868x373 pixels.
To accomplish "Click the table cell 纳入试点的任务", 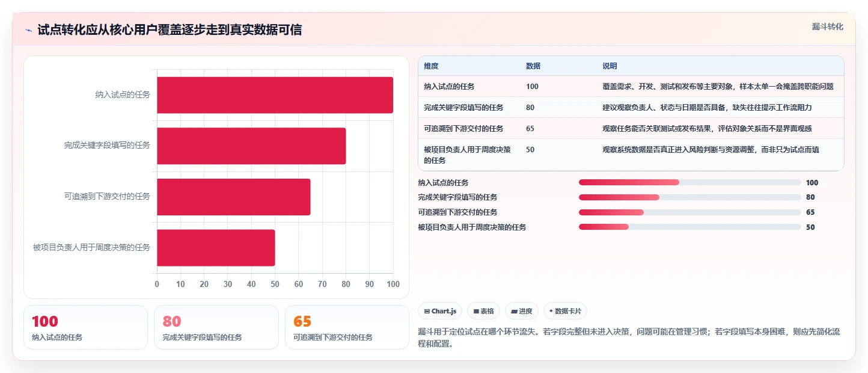I will pos(449,87).
